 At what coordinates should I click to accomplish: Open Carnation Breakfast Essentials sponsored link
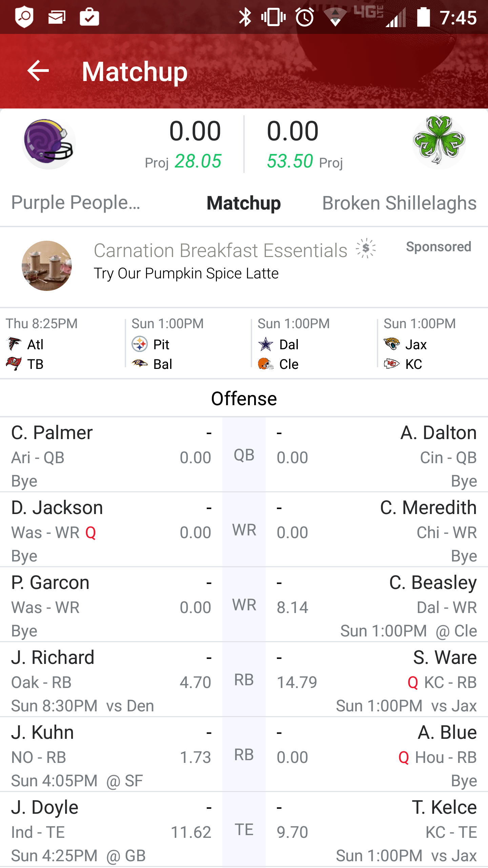221,251
